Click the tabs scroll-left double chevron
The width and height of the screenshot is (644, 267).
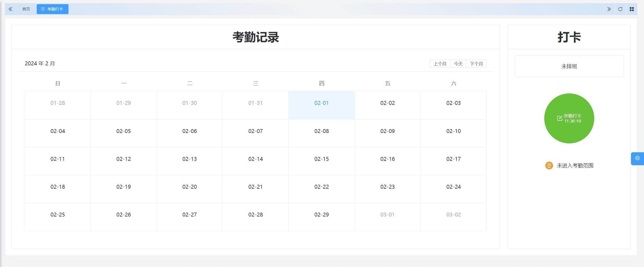click(10, 9)
